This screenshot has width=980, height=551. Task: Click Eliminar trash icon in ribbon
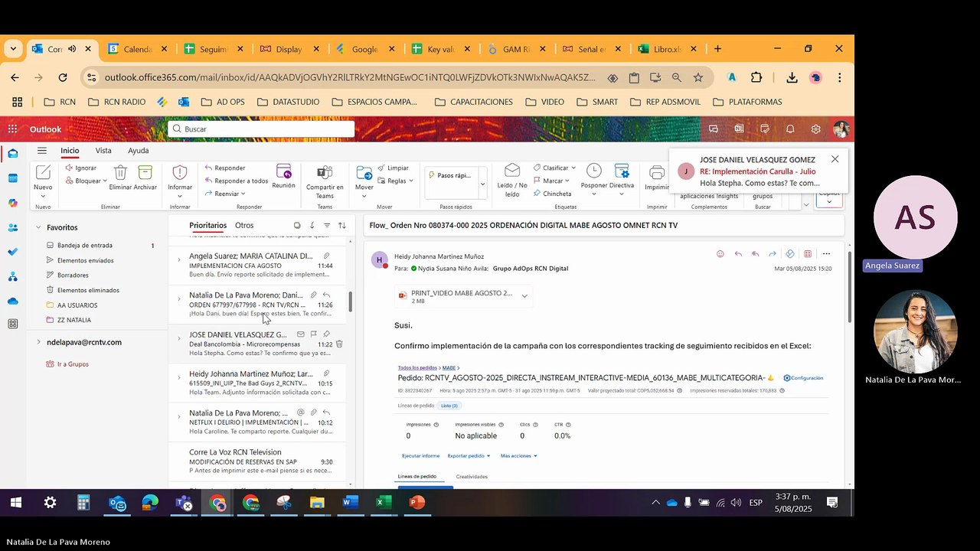120,172
